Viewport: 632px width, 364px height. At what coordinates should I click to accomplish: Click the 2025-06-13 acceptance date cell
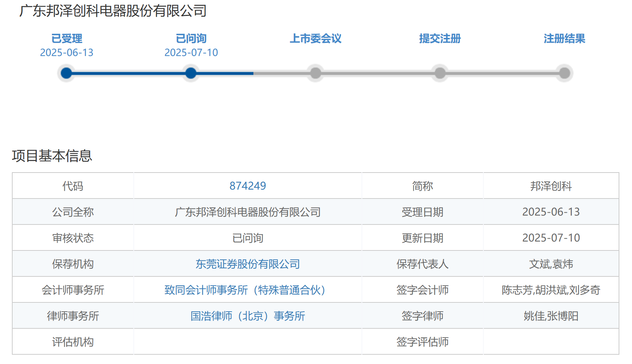(551, 212)
